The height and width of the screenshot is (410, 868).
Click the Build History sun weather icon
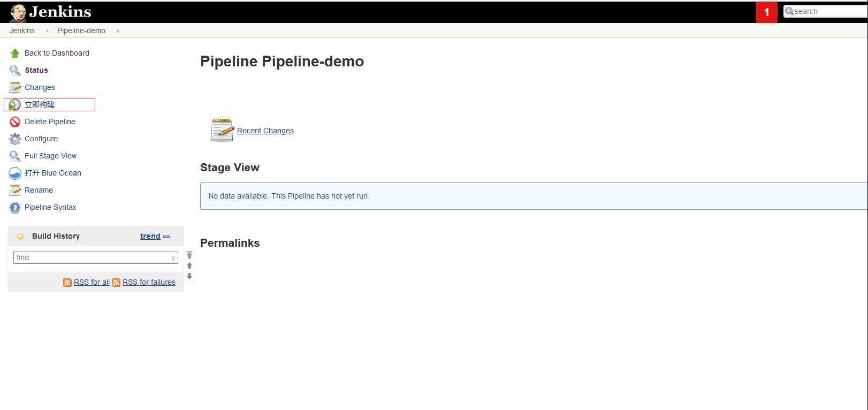click(x=20, y=236)
